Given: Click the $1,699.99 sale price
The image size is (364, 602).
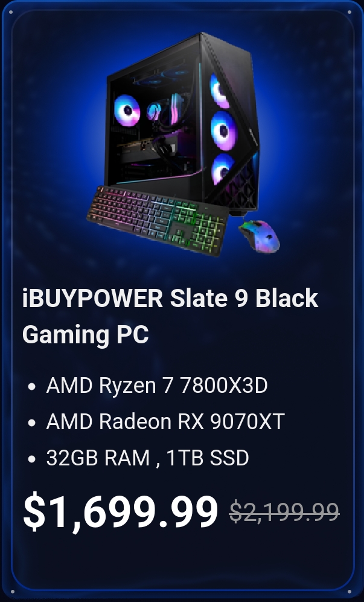Looking at the screenshot, I should (121, 511).
